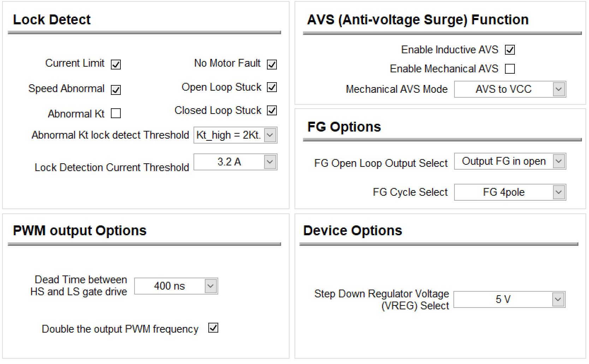Uncheck the Current Limit lock detect option

[x=117, y=65]
